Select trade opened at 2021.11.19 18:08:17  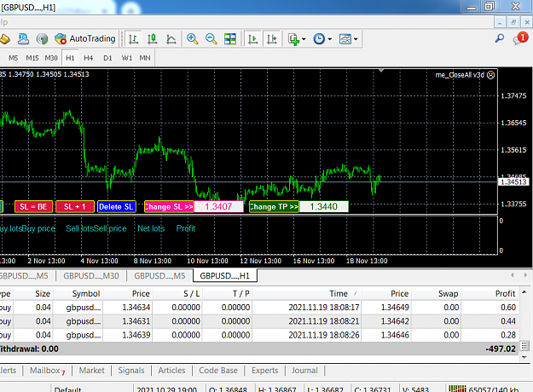(259, 308)
